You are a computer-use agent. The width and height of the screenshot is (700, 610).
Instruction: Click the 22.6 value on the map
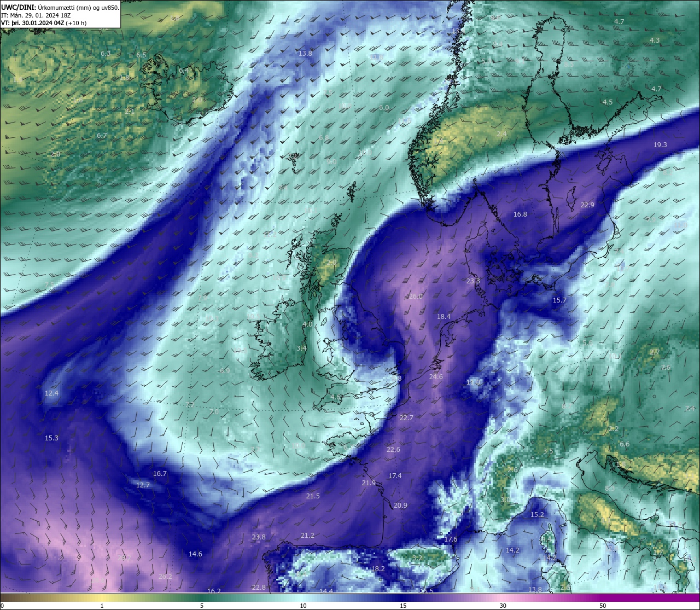click(393, 450)
